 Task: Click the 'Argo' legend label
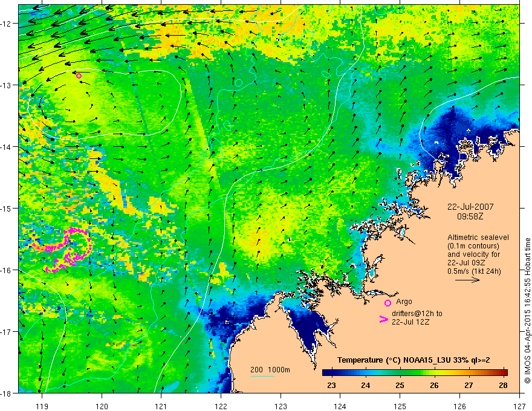click(404, 302)
